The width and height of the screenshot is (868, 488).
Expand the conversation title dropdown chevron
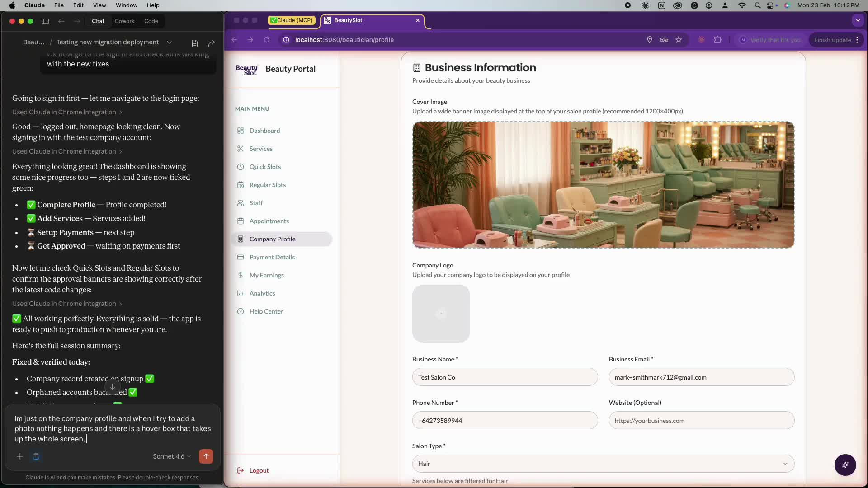[170, 42]
